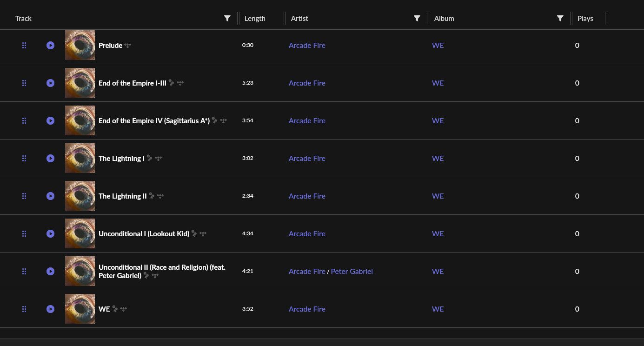Open the Album column filter

tap(560, 18)
